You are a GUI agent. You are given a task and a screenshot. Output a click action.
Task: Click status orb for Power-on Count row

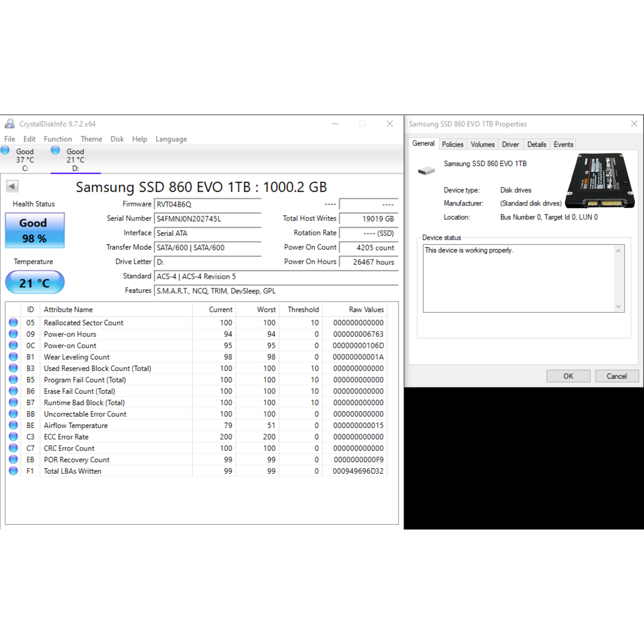point(13,345)
